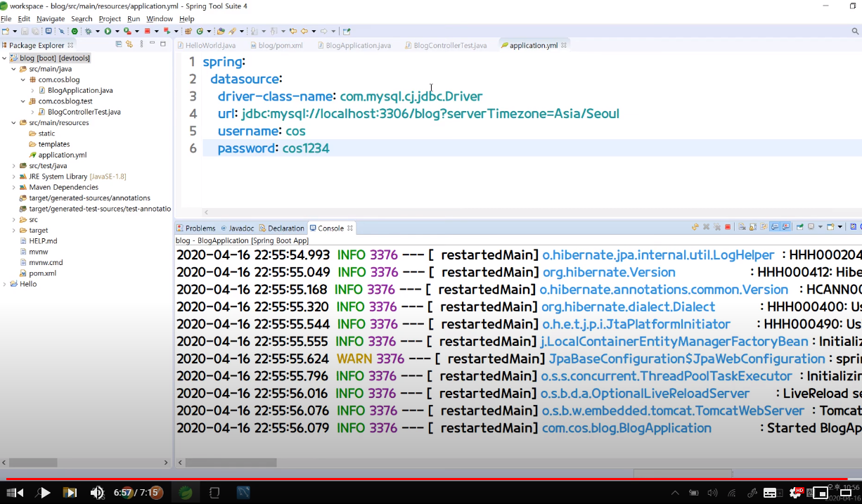Toggle show console on standard output change

click(775, 227)
